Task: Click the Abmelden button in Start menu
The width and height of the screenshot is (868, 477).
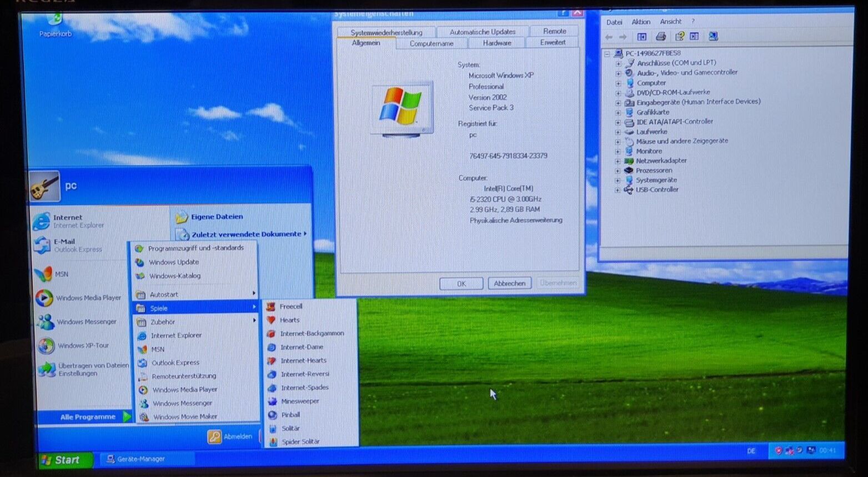Action: pos(231,436)
